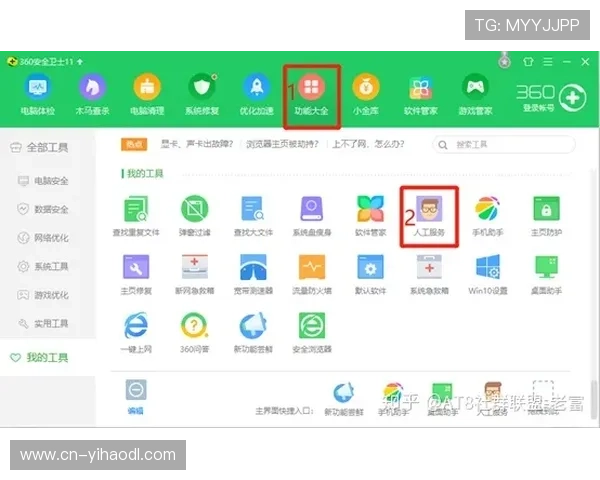Launch 查找大文件 tool
600x480 pixels.
click(x=253, y=216)
